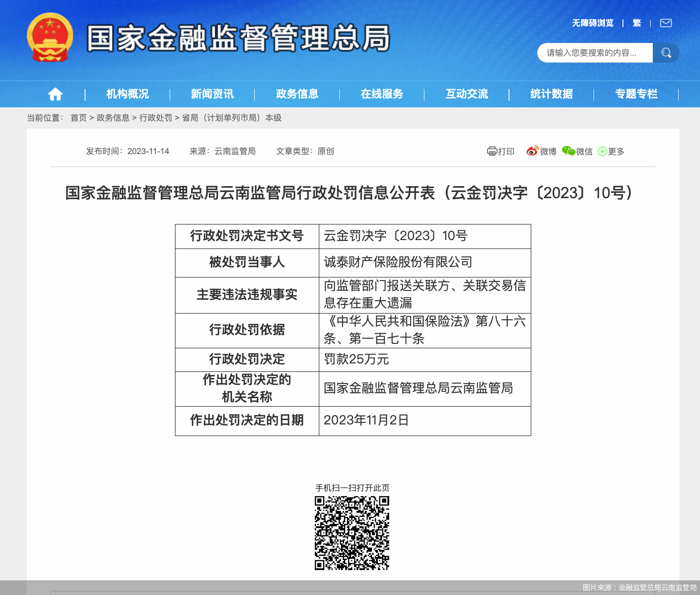
Task: Click the national emblem logo
Action: (x=50, y=37)
